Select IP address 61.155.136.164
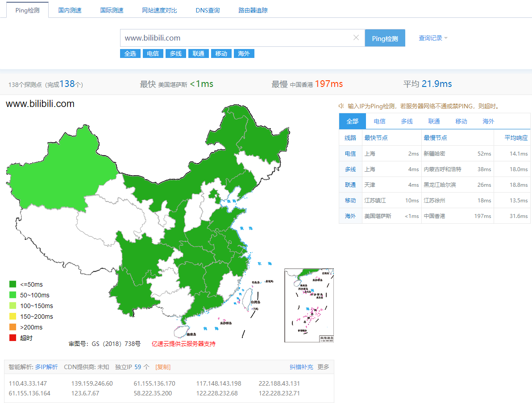This screenshot has width=532, height=403. click(x=29, y=393)
